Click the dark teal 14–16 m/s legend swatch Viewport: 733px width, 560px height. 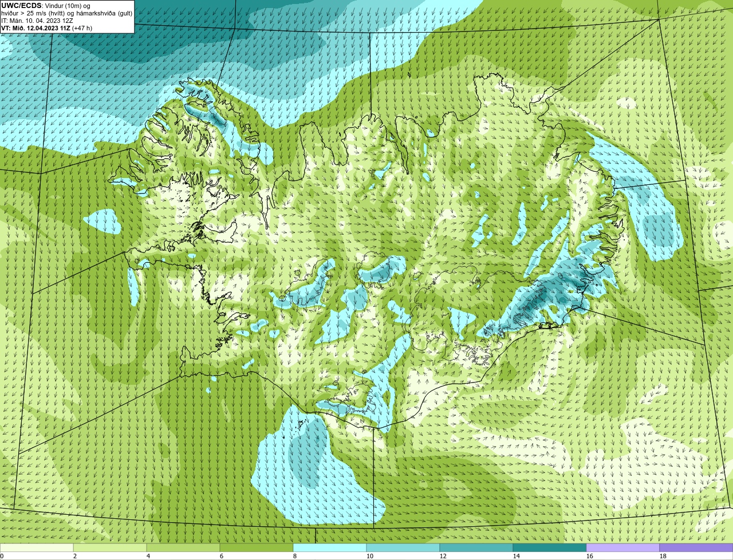(x=550, y=548)
